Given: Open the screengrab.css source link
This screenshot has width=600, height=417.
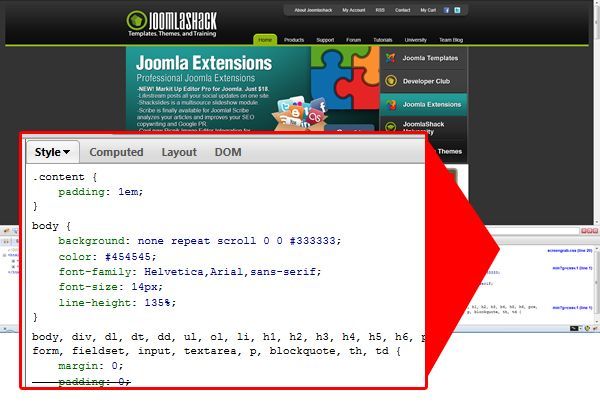Looking at the screenshot, I should pos(570,251).
